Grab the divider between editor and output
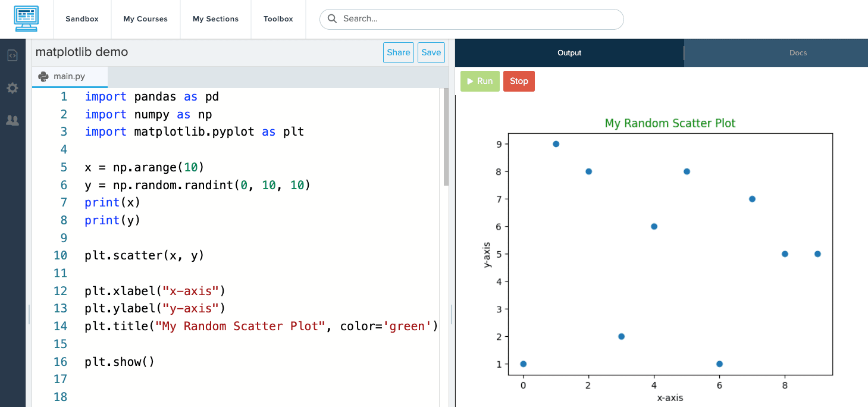 point(452,314)
